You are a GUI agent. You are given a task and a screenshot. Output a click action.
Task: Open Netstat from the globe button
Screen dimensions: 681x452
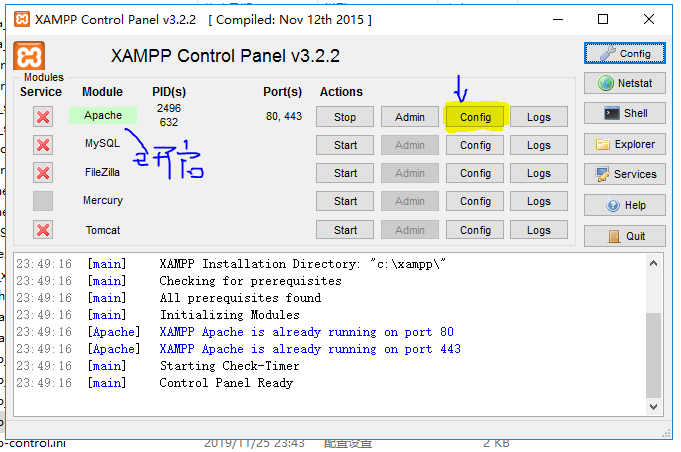625,83
